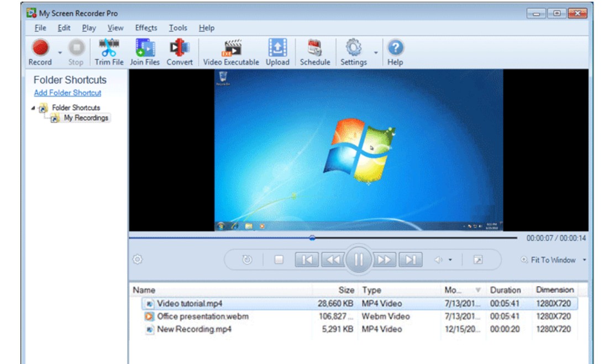Sort the list by the Dimension column

(555, 290)
